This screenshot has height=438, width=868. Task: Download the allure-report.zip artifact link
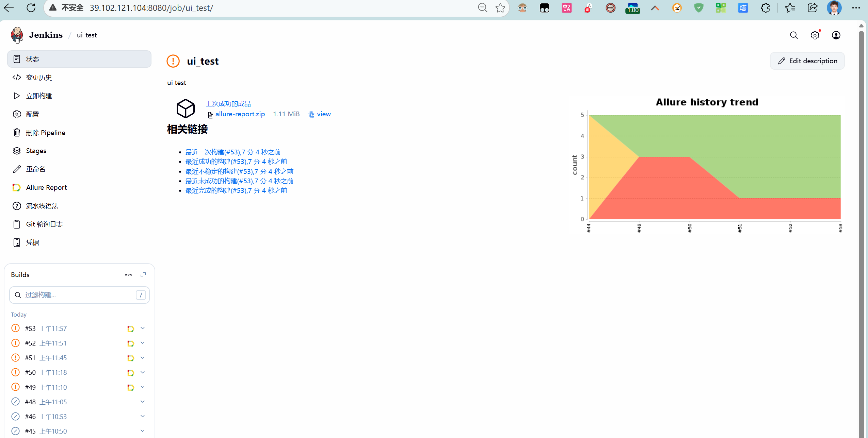click(240, 114)
